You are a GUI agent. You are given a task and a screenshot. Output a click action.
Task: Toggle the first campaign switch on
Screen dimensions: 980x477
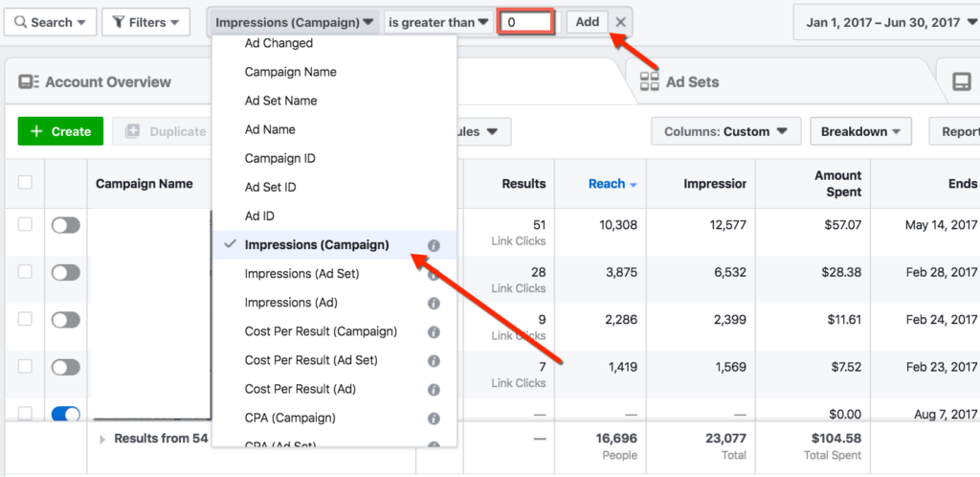click(x=65, y=225)
